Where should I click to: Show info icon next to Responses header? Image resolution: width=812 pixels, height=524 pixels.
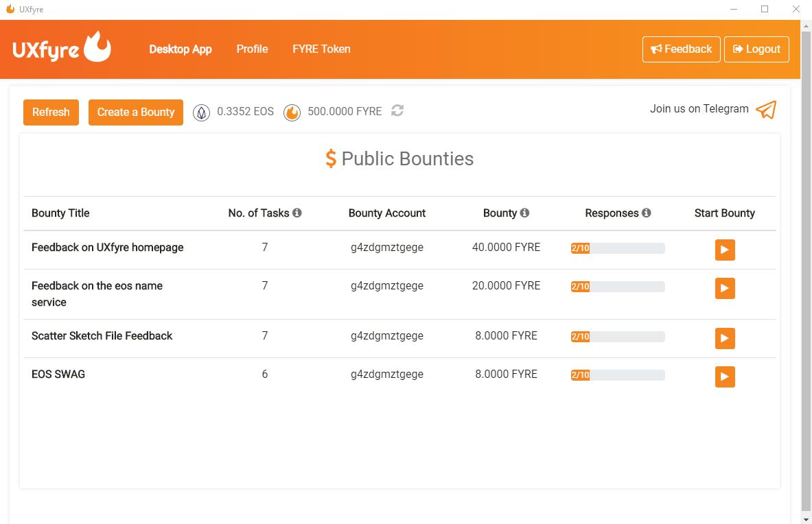pos(647,213)
